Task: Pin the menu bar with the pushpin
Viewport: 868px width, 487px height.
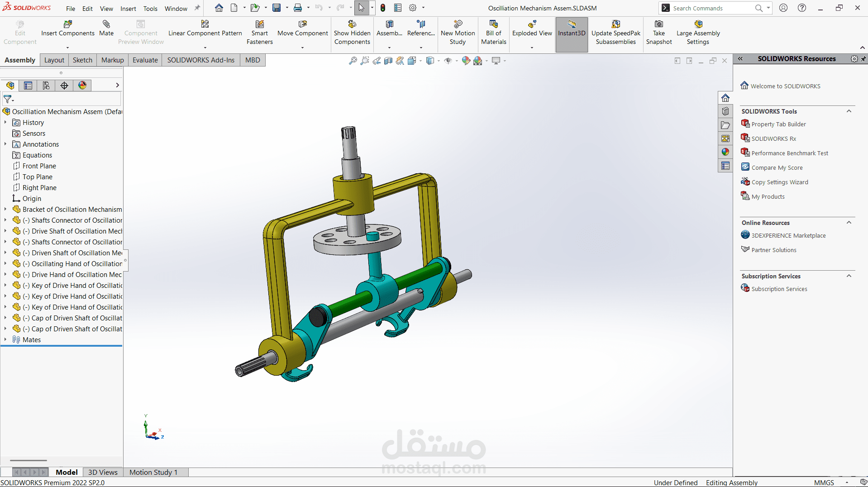Action: pyautogui.click(x=197, y=8)
